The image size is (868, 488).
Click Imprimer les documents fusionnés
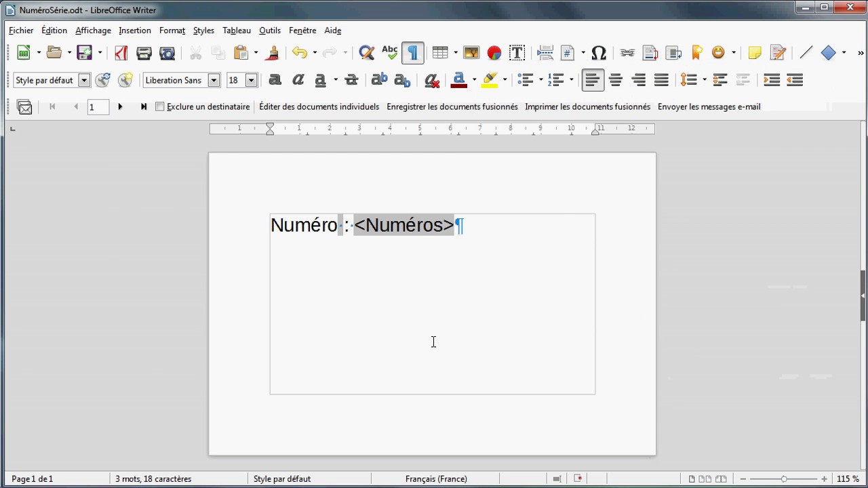(x=587, y=106)
